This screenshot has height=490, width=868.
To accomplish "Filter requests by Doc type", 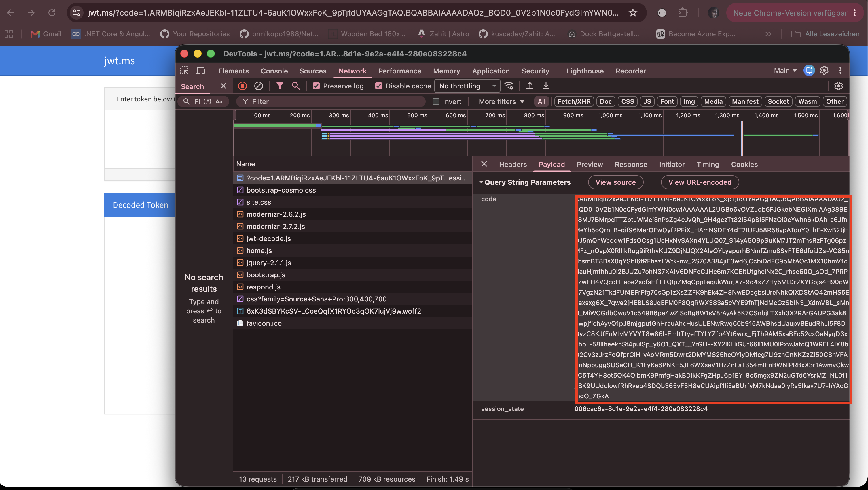I will [606, 101].
